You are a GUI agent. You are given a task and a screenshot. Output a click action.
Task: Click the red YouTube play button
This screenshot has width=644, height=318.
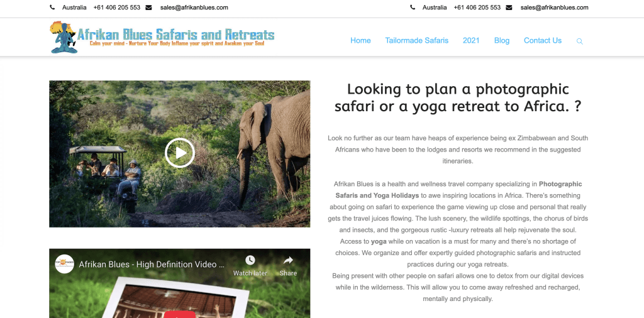coord(179,314)
